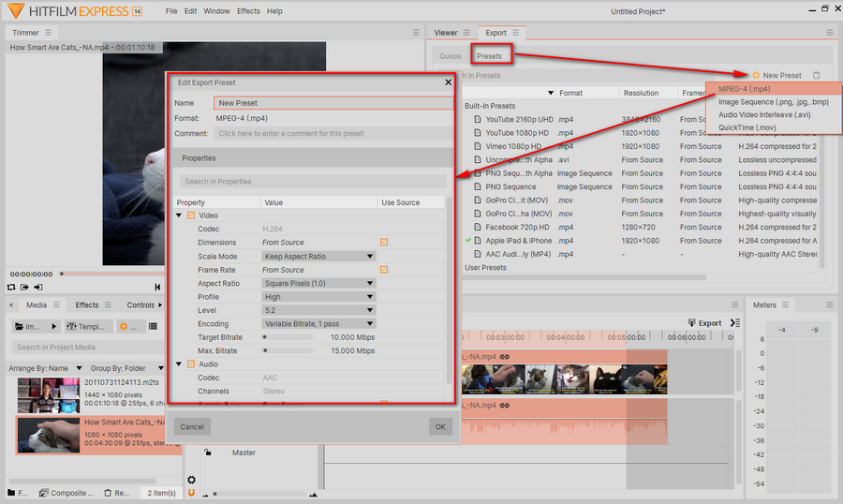Collapse the Video property group
Screen dimensions: 843x504
(x=179, y=215)
